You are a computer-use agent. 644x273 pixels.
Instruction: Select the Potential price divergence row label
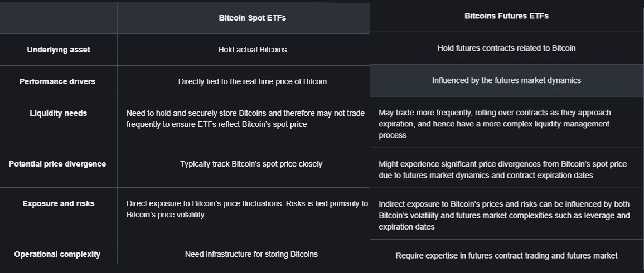pyautogui.click(x=57, y=164)
